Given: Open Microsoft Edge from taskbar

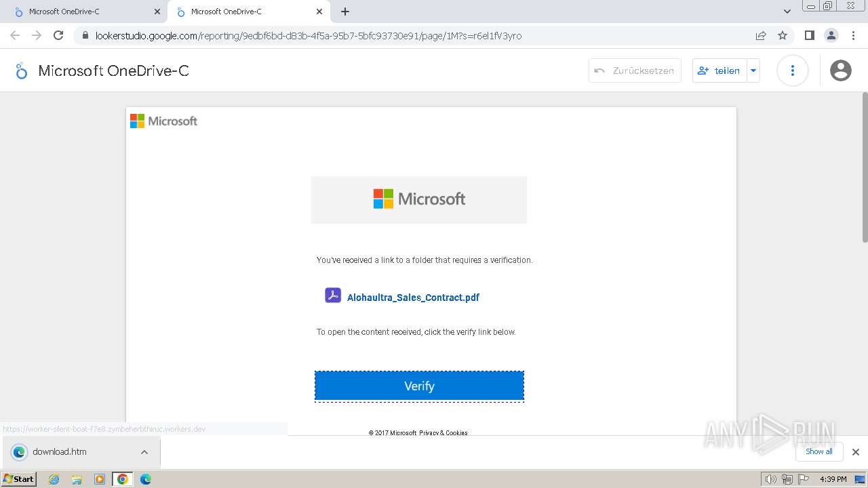Looking at the screenshot, I should [146, 479].
